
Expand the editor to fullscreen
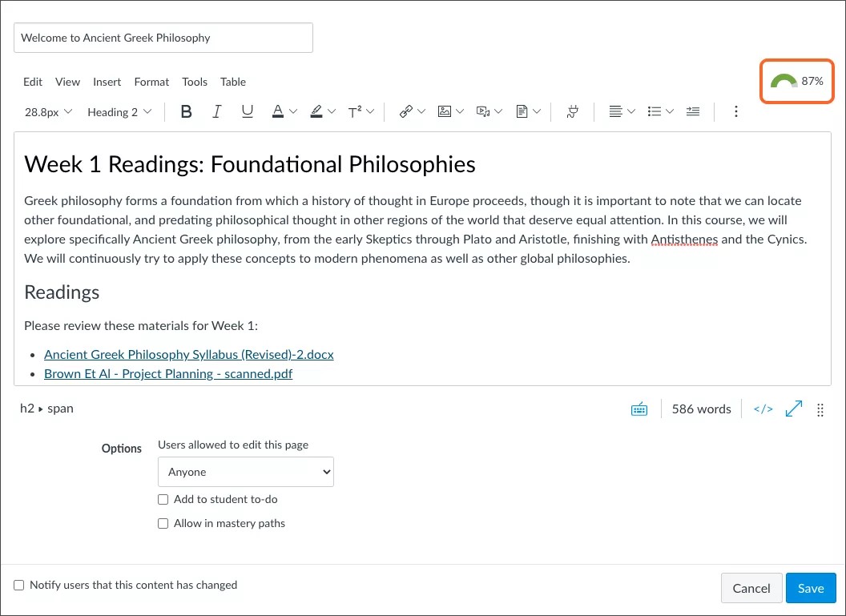(793, 409)
